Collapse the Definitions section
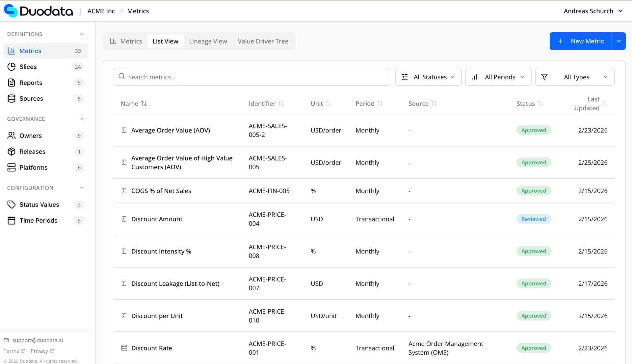This screenshot has height=364, width=632. (82, 34)
